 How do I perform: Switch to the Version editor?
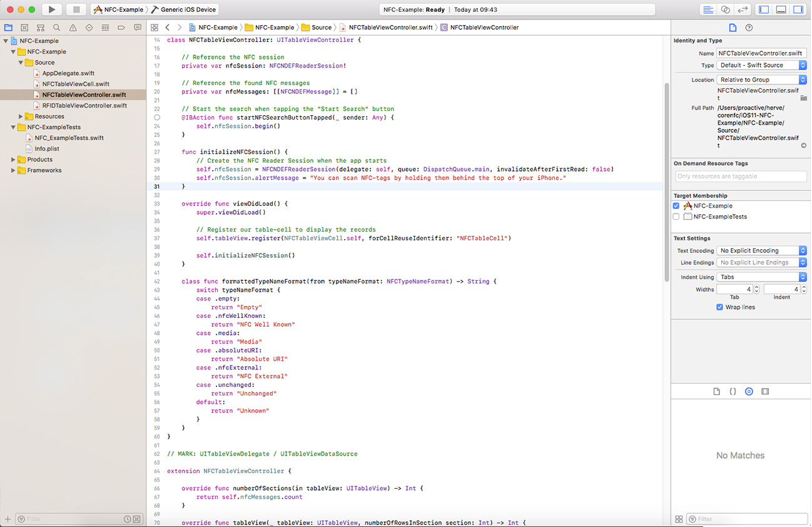(x=743, y=9)
